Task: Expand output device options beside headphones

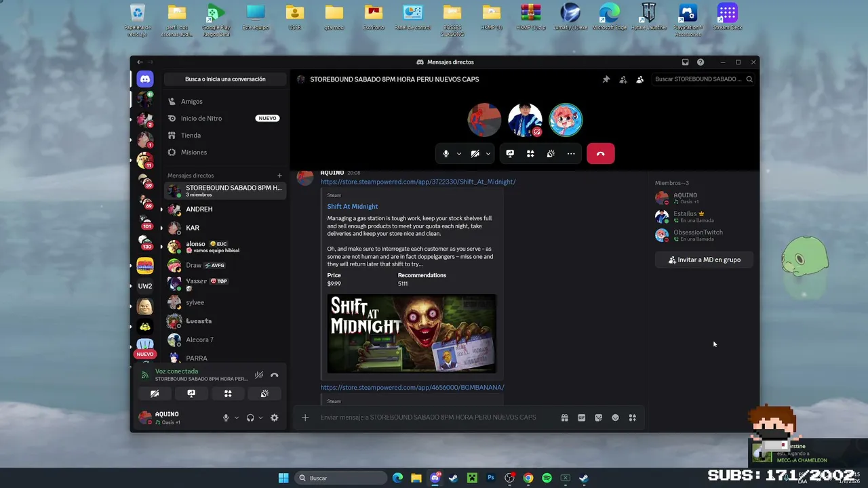Action: pos(260,418)
